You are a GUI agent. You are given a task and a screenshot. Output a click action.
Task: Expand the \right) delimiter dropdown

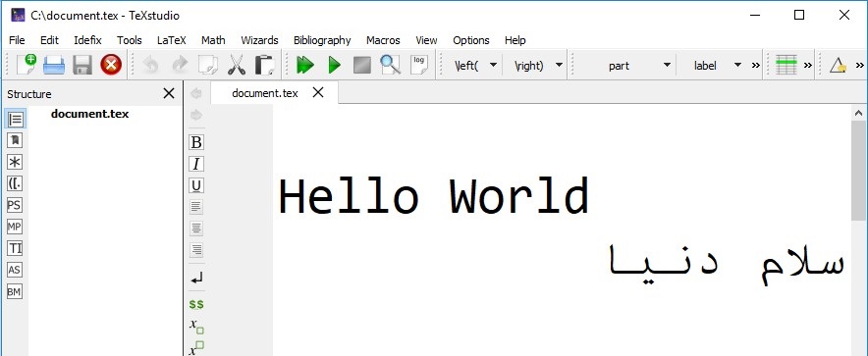point(559,66)
